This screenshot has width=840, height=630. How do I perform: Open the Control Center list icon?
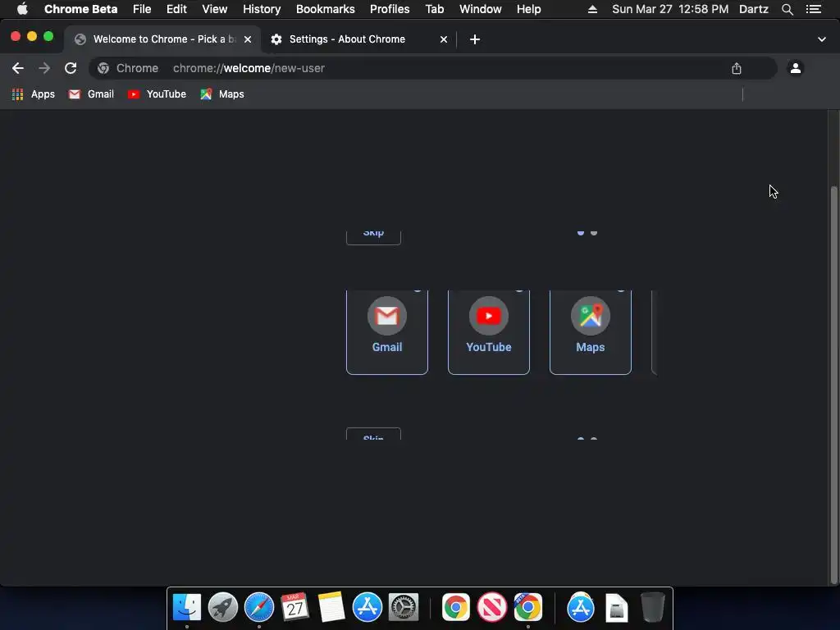[x=814, y=9]
